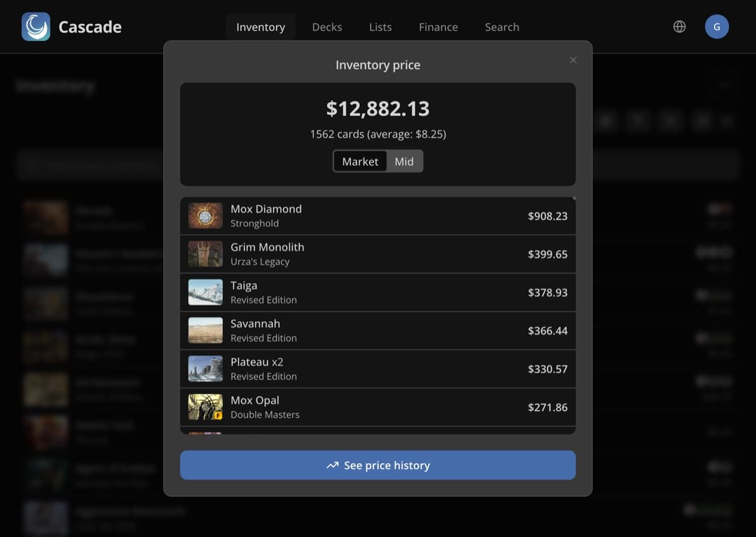Click the card list scrollbar thumb
This screenshot has width=756, height=537.
pyautogui.click(x=574, y=199)
